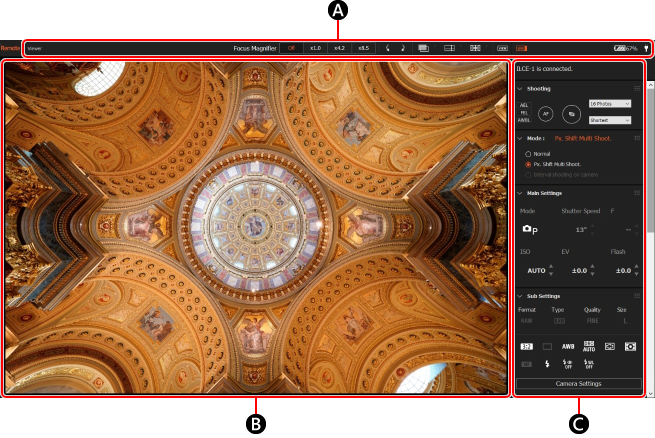Image resolution: width=655 pixels, height=438 pixels.
Task: Switch to the Remote tab
Action: pyautogui.click(x=10, y=48)
